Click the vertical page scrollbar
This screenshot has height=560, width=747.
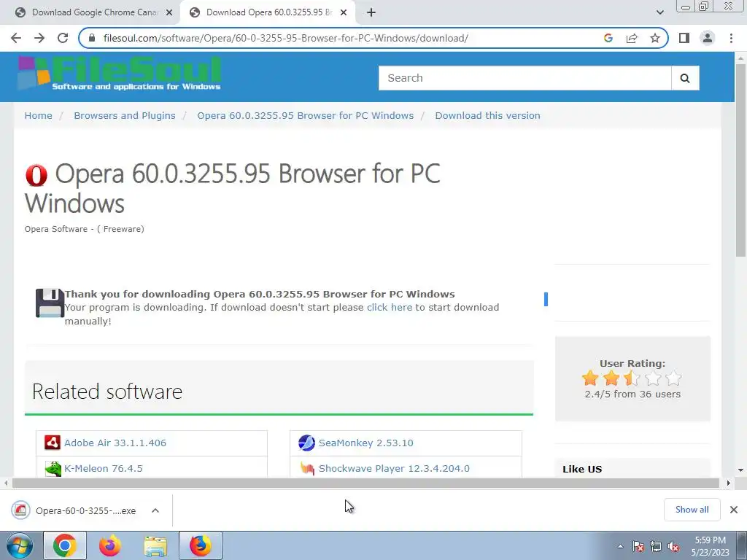(x=740, y=162)
